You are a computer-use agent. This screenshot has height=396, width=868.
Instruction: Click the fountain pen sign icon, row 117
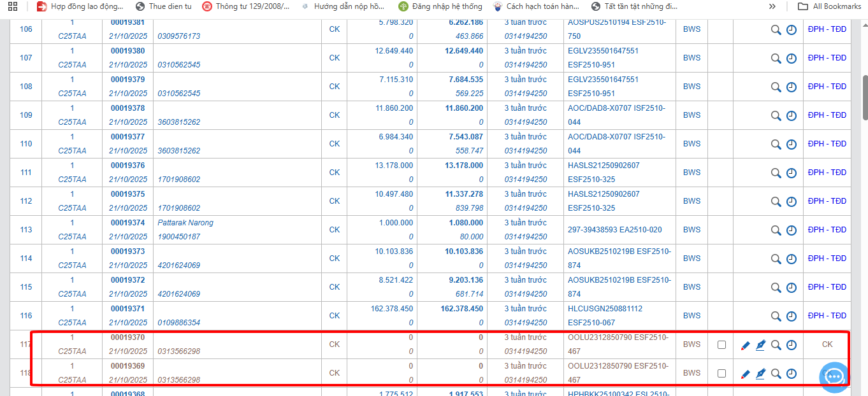pyautogui.click(x=760, y=345)
